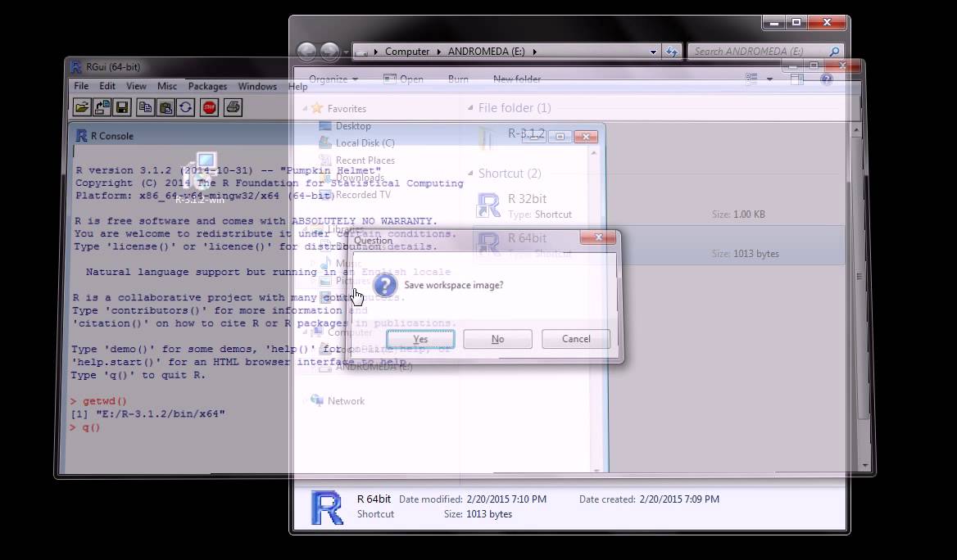Click Yes to save workspace image

click(420, 339)
